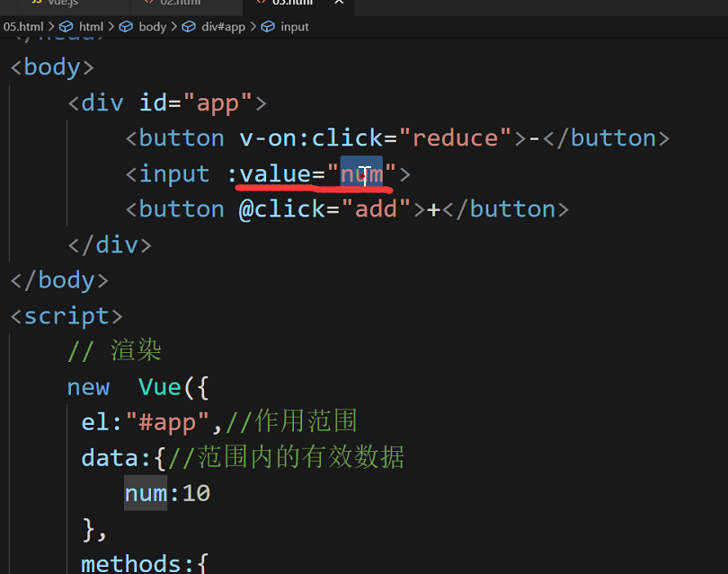This screenshot has height=574, width=728.
Task: Click the opening <body> tag
Action: [x=52, y=67]
